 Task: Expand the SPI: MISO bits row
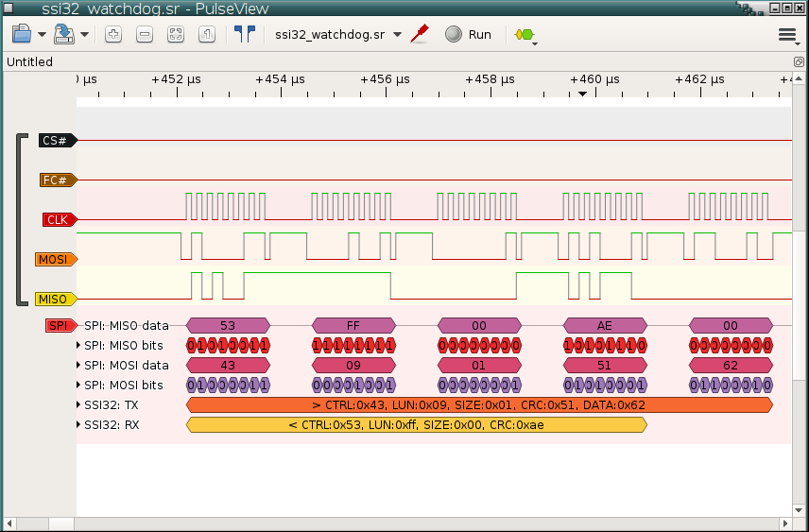[78, 345]
